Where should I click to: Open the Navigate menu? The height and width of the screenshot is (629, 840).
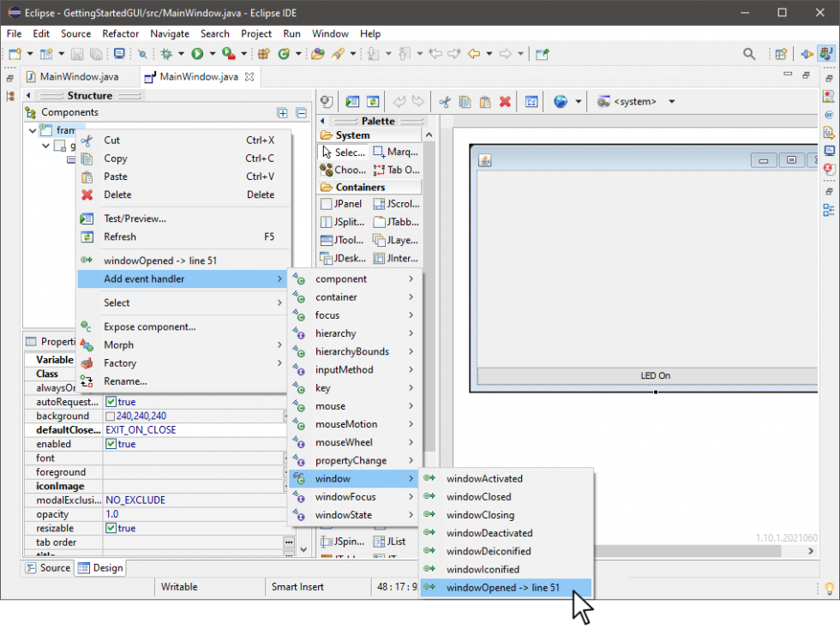click(170, 33)
